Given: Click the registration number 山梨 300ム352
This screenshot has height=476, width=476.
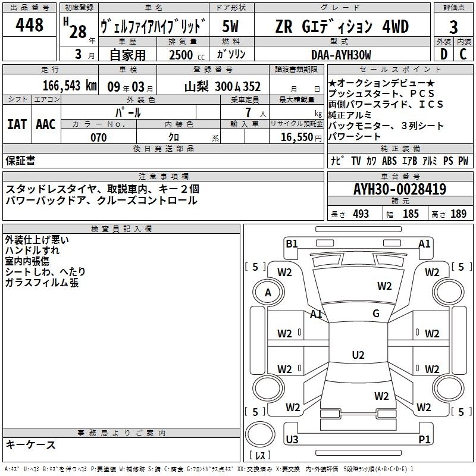Looking at the screenshot, I should [223, 86].
